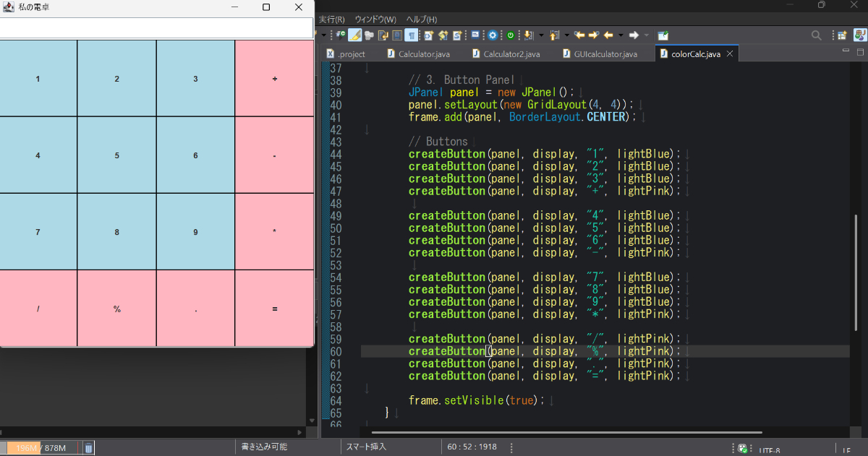Click the calculator display text field

(x=156, y=28)
